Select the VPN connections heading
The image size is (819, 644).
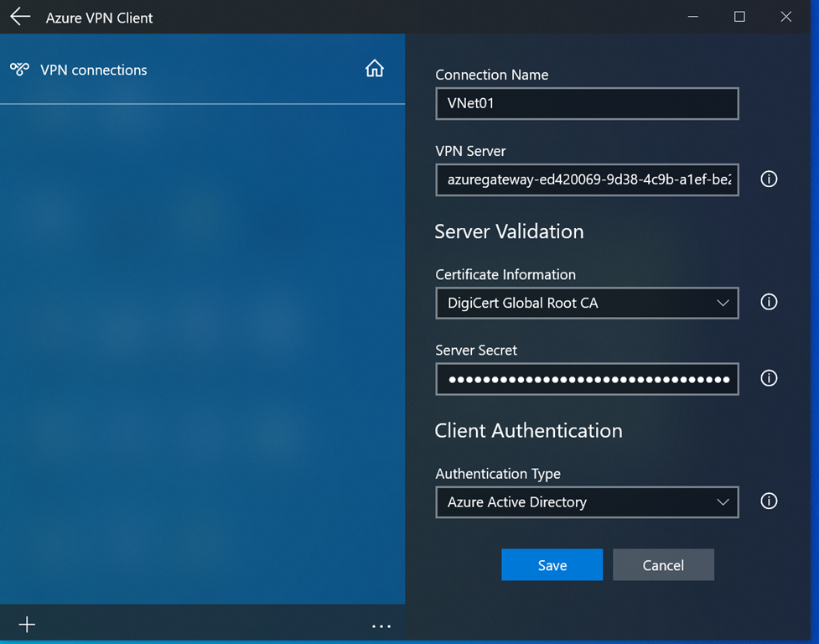[x=94, y=70]
